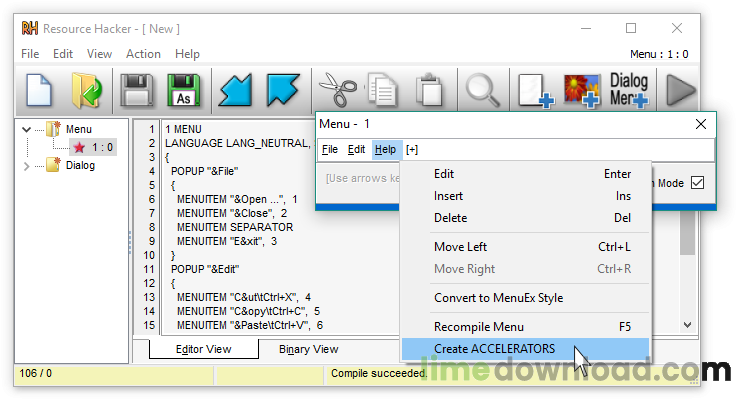
Task: Click the Paste clipboard icon
Action: click(x=429, y=90)
